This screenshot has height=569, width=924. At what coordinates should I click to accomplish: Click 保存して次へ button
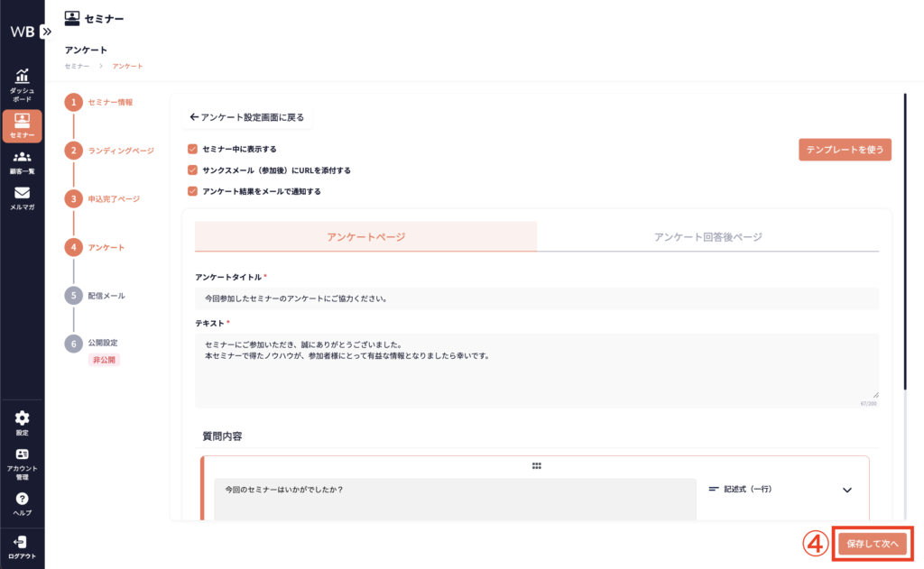[872, 544]
